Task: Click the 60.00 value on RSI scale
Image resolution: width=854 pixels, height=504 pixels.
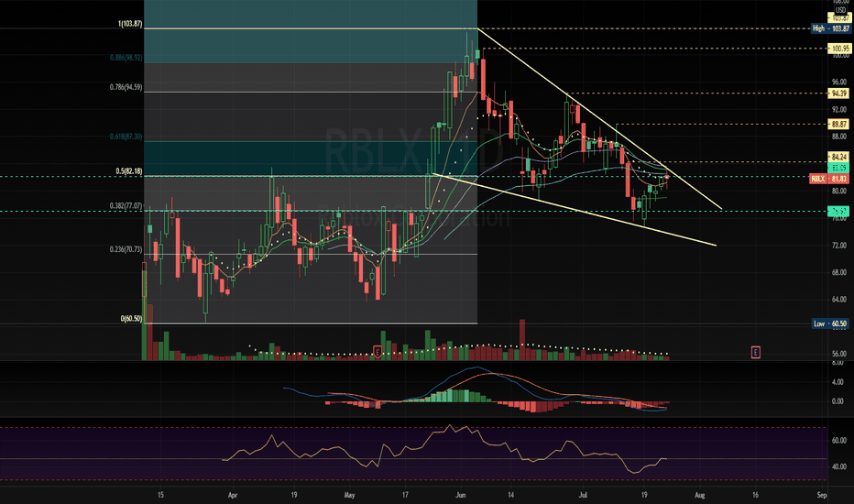Action: coord(839,440)
